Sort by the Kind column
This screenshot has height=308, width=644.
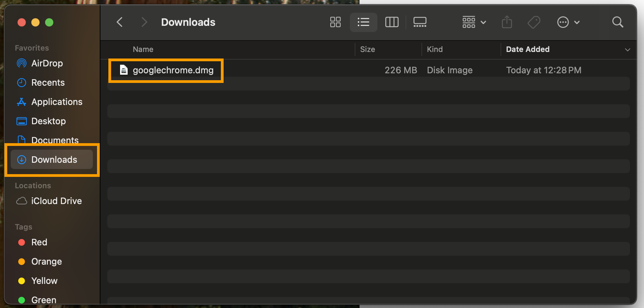coord(435,49)
